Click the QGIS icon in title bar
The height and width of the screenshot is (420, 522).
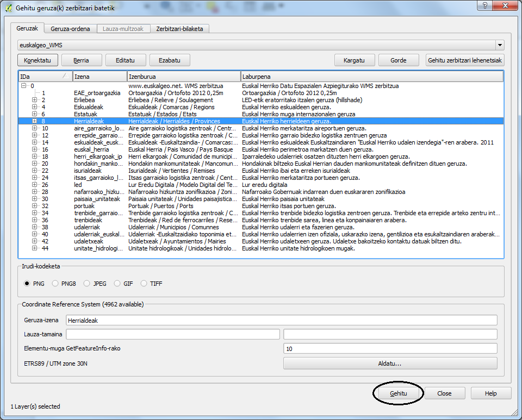(8, 8)
